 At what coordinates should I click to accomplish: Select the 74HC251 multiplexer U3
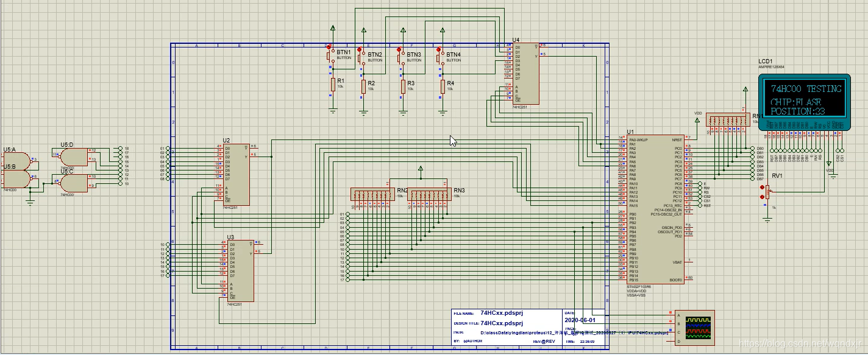pos(240,270)
